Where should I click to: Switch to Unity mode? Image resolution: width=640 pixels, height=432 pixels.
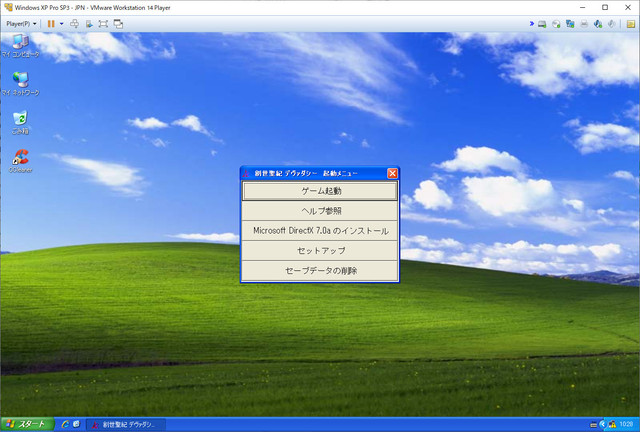[x=118, y=24]
